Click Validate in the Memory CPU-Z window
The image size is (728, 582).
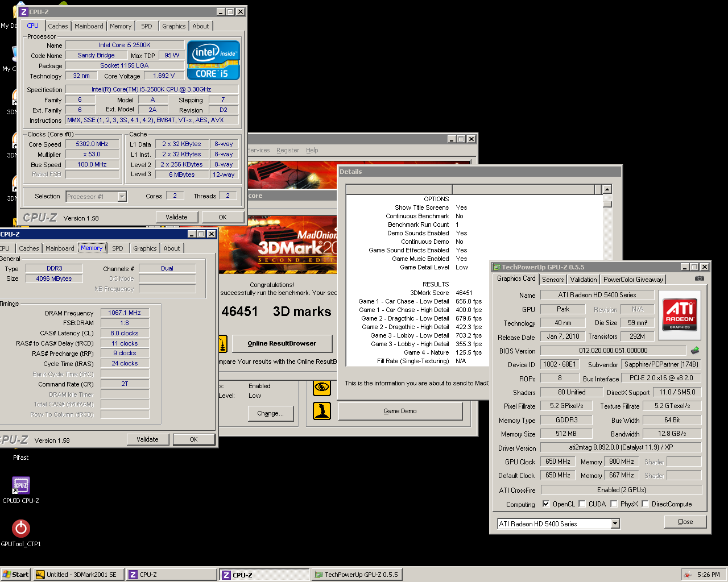click(x=147, y=439)
